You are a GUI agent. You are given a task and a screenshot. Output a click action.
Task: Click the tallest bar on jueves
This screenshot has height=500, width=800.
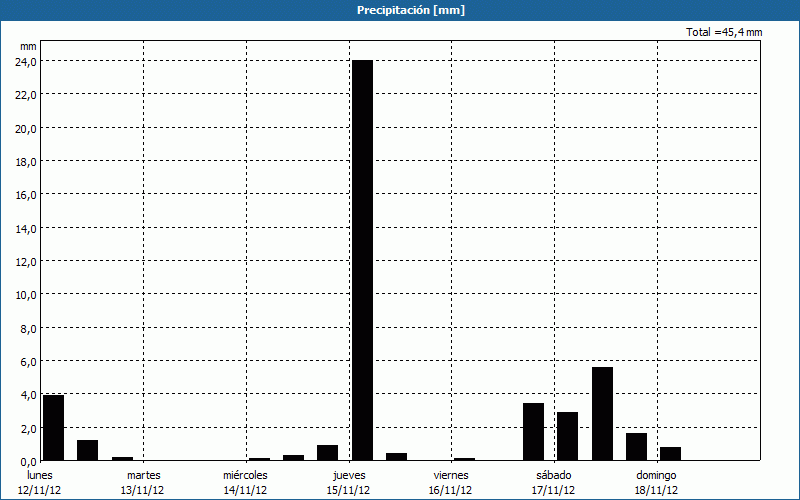click(361, 260)
